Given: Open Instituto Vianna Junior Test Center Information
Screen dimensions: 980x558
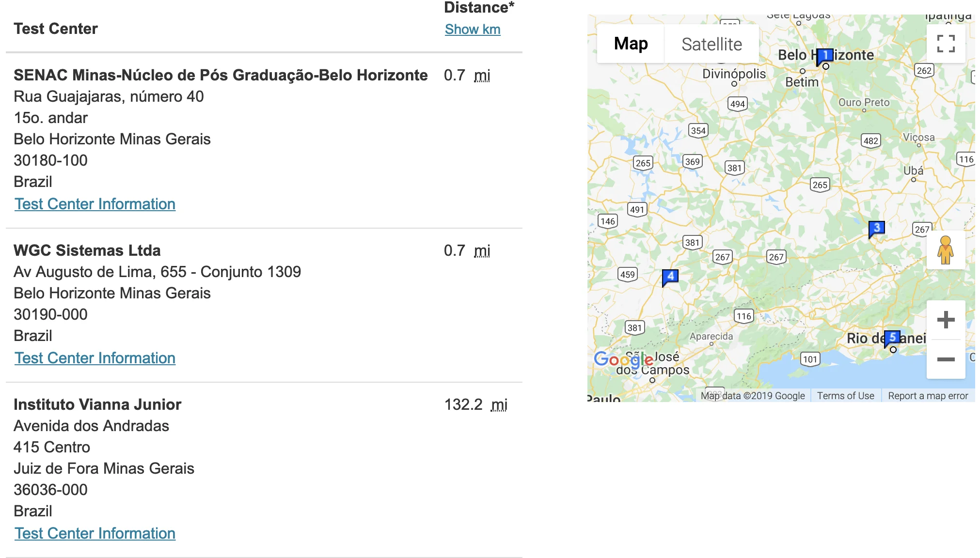Looking at the screenshot, I should click(x=95, y=534).
